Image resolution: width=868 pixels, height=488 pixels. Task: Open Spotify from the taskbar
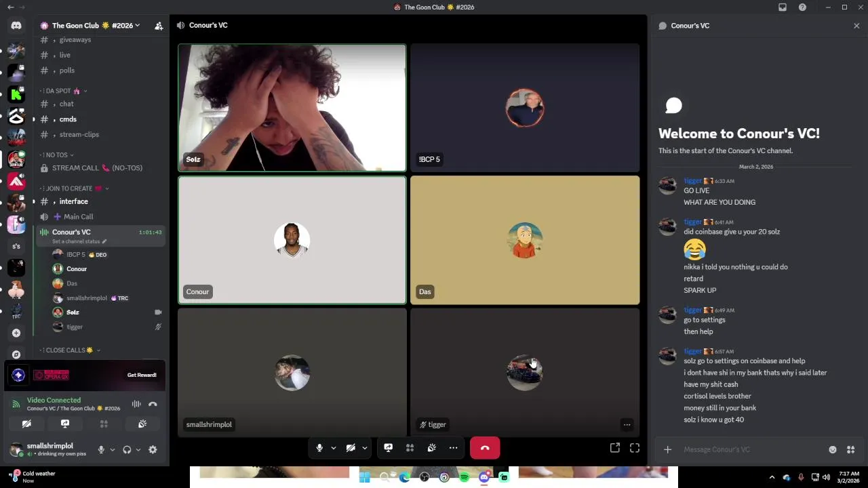point(464,478)
